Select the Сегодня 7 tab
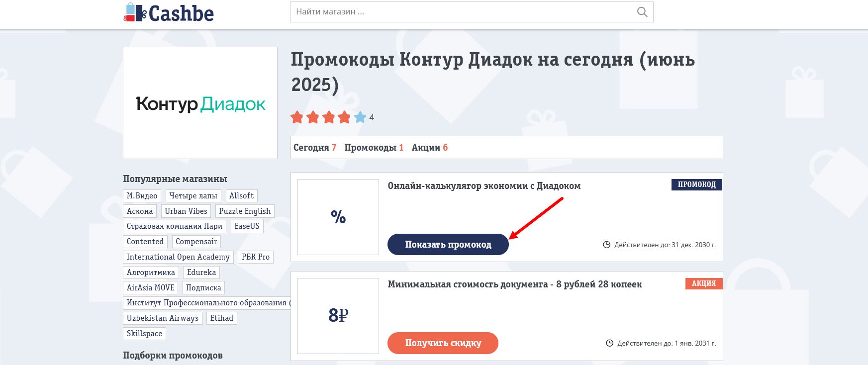Viewport: 868px width, 365px height. pyautogui.click(x=315, y=147)
